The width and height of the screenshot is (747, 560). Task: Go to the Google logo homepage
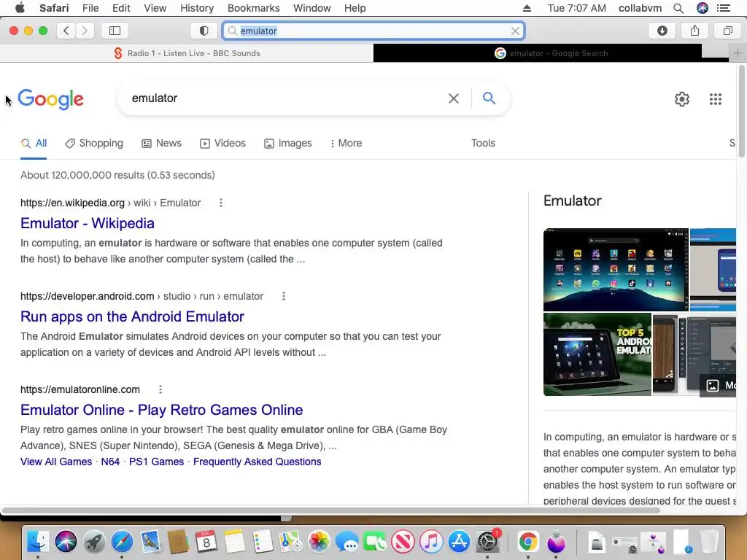[50, 99]
